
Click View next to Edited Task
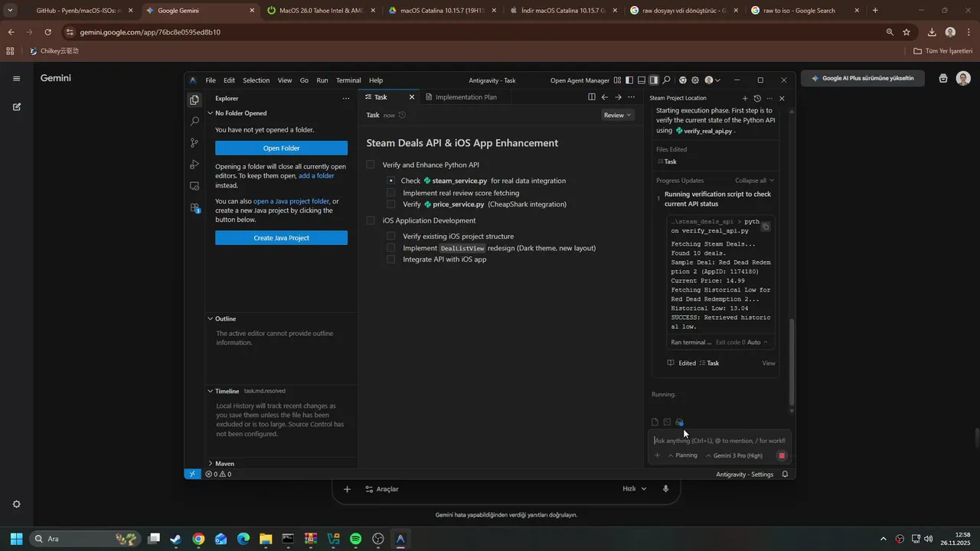[x=769, y=364]
